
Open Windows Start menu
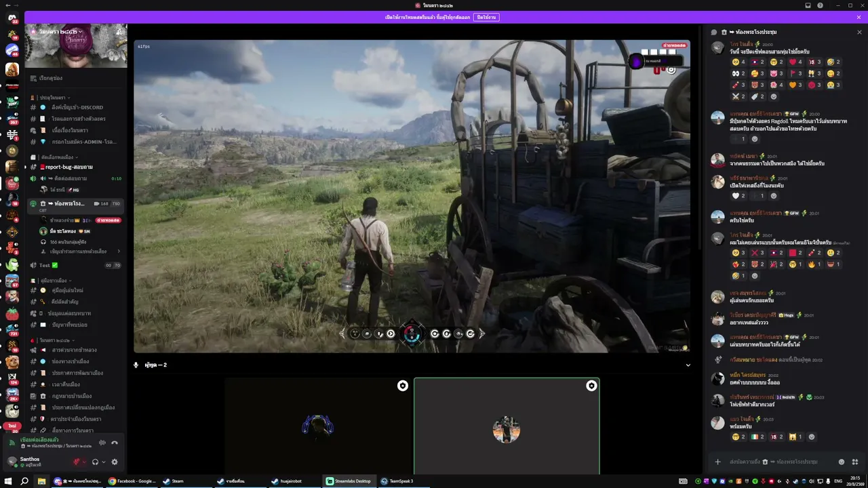point(8,481)
